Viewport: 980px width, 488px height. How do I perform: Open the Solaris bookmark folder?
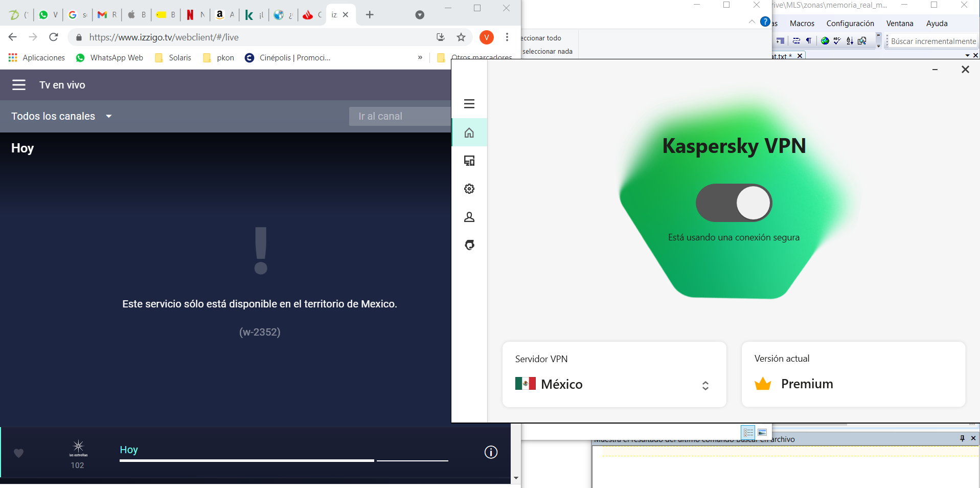click(x=173, y=58)
